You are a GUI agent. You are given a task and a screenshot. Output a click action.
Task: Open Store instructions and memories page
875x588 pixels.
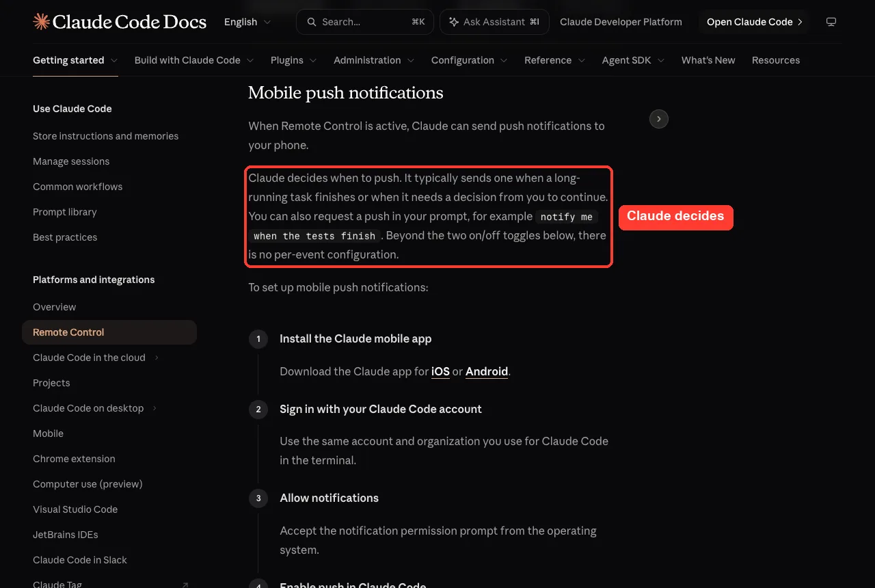click(x=105, y=136)
